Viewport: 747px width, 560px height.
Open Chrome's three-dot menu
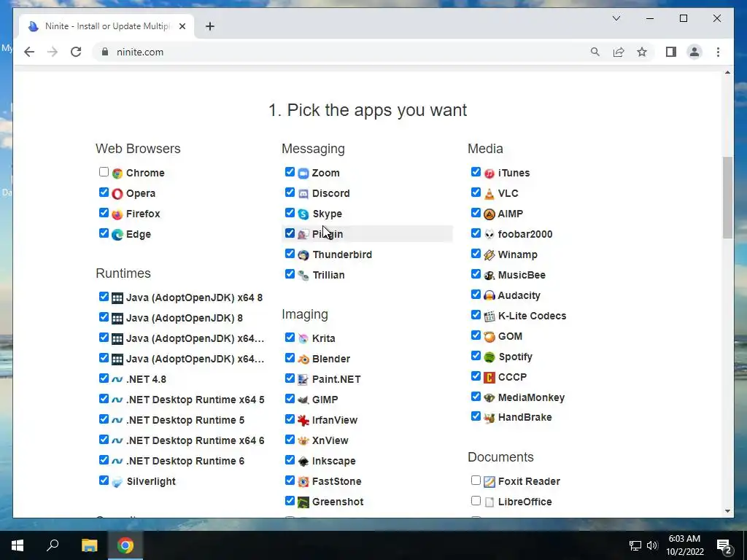pyautogui.click(x=718, y=52)
